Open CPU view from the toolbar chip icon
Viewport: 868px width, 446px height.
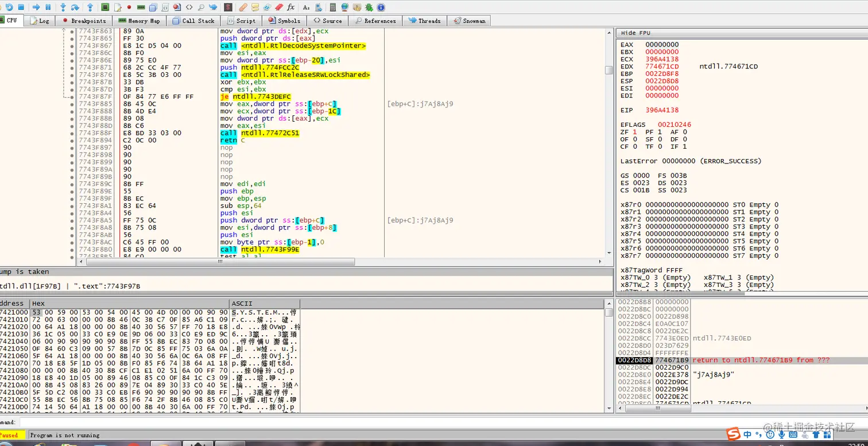[x=106, y=7]
